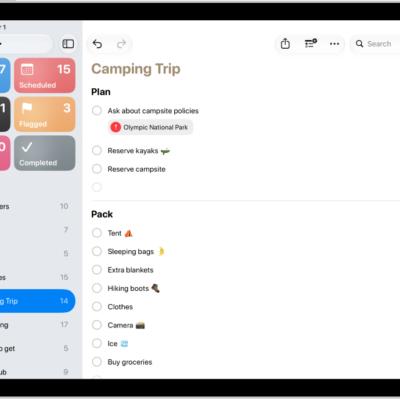
Task: Select the Ask about campsite policies text
Action: pos(153,111)
